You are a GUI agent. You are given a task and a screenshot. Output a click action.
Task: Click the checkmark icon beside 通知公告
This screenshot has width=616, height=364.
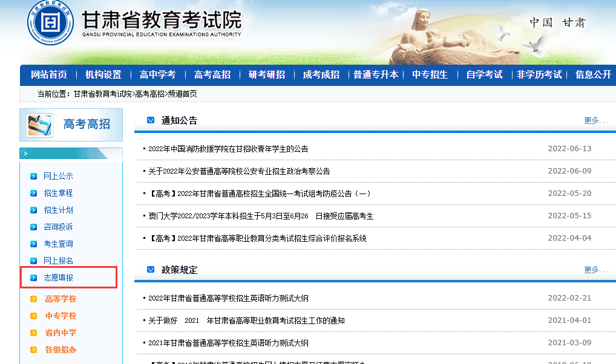pos(151,120)
